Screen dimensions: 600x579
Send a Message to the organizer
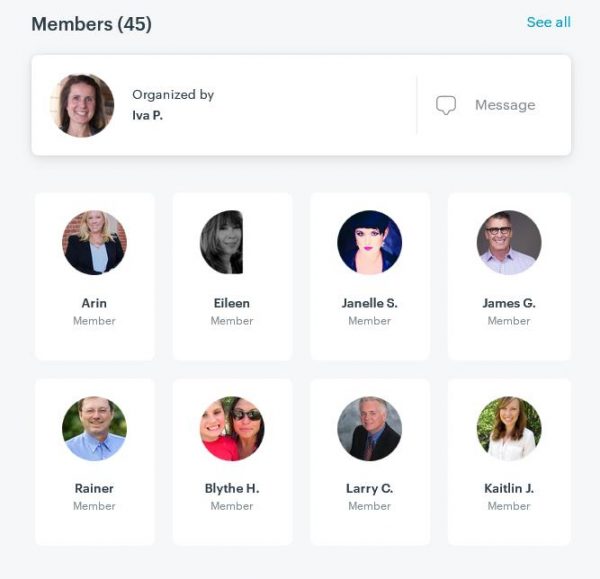click(505, 105)
